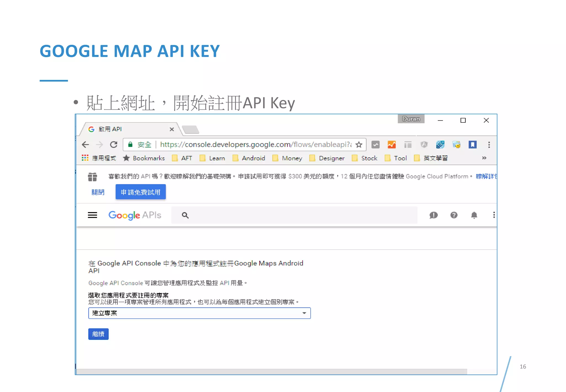Click the search magnifier icon
Image resolution: width=566 pixels, height=392 pixels.
point(185,215)
